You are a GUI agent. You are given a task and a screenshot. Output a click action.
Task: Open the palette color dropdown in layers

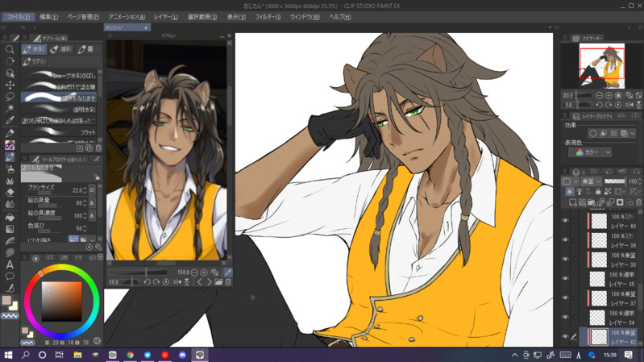tap(570, 181)
